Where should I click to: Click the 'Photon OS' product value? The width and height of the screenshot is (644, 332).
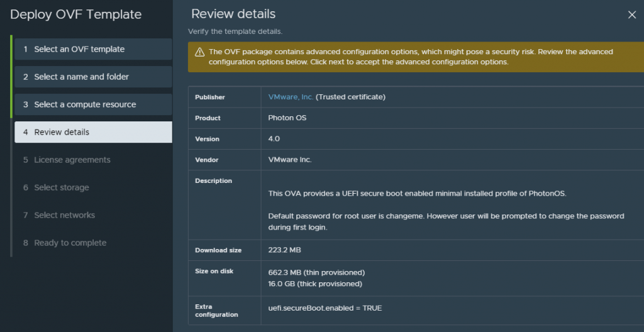point(287,118)
